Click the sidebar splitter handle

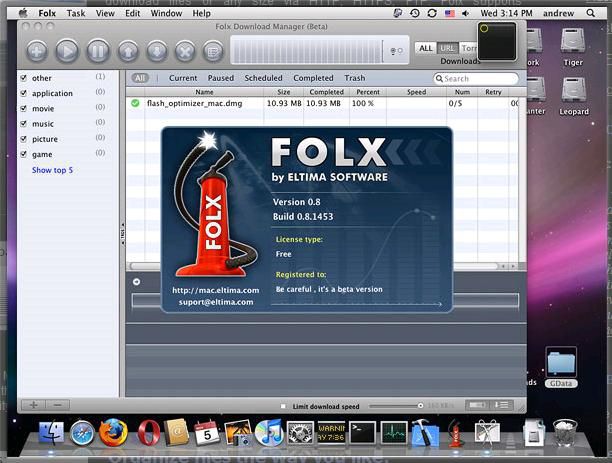click(x=122, y=233)
